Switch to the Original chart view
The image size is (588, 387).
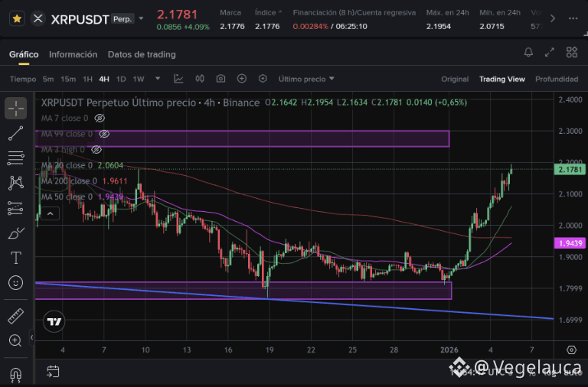click(x=455, y=79)
